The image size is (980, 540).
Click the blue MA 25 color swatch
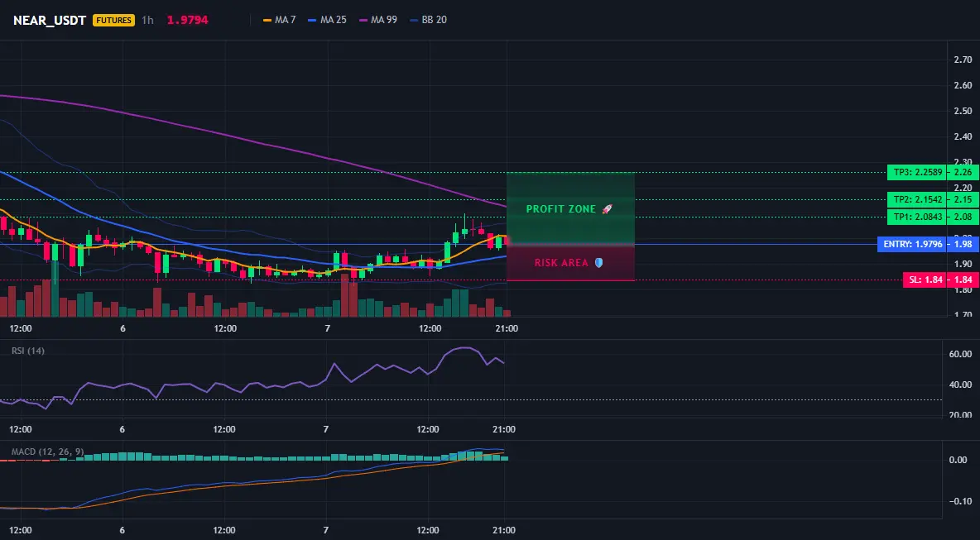313,20
